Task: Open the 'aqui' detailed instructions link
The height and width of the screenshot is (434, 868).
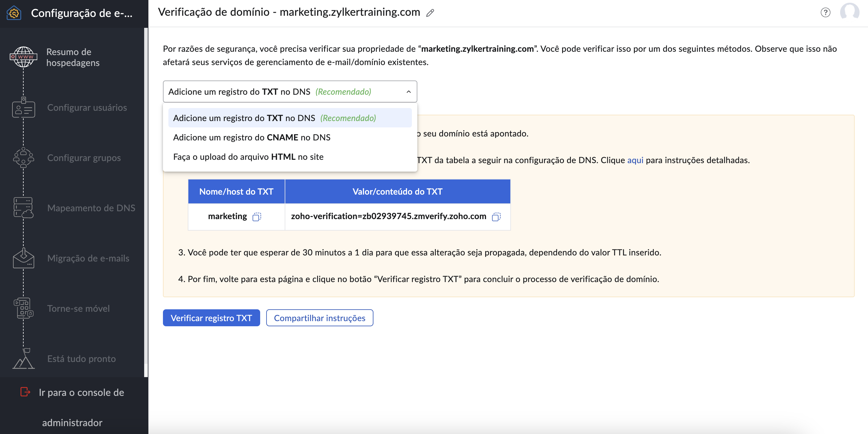Action: [x=635, y=160]
